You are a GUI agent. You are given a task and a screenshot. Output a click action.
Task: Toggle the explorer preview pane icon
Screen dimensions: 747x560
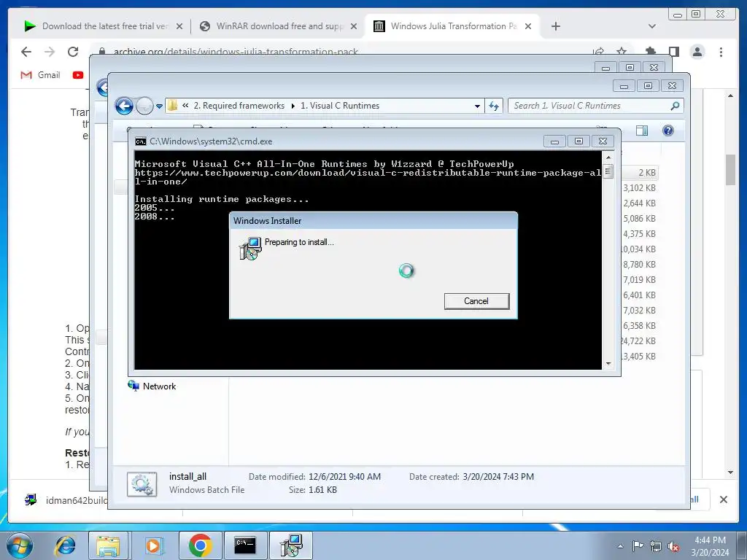642,131
